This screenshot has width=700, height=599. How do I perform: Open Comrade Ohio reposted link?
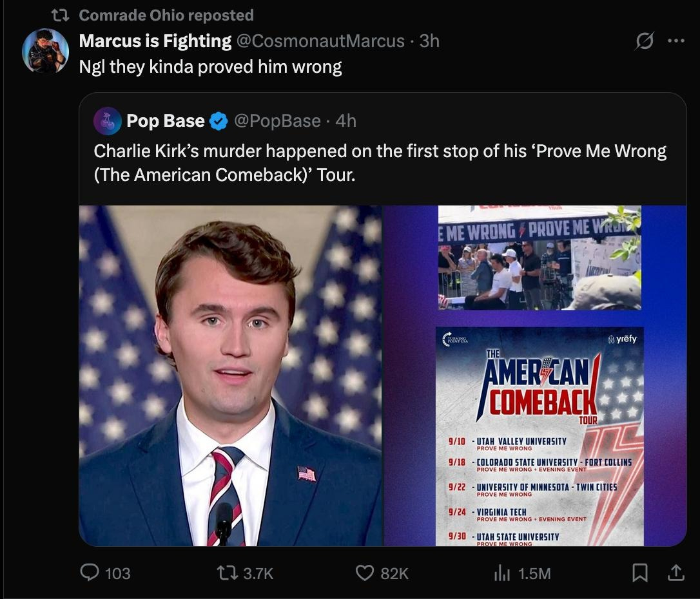coord(166,15)
